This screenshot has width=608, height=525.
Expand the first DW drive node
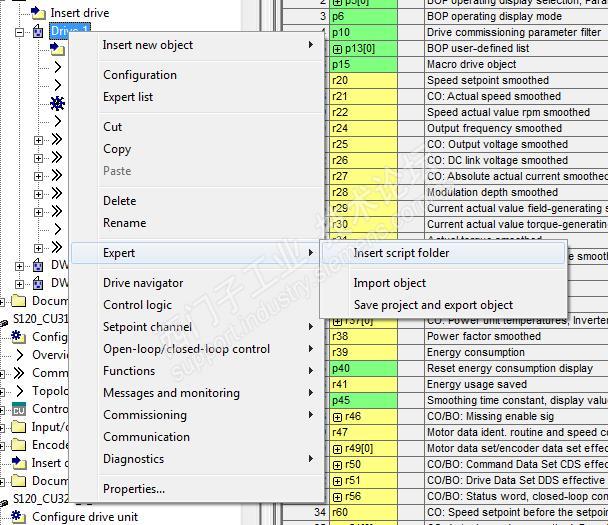pos(19,266)
